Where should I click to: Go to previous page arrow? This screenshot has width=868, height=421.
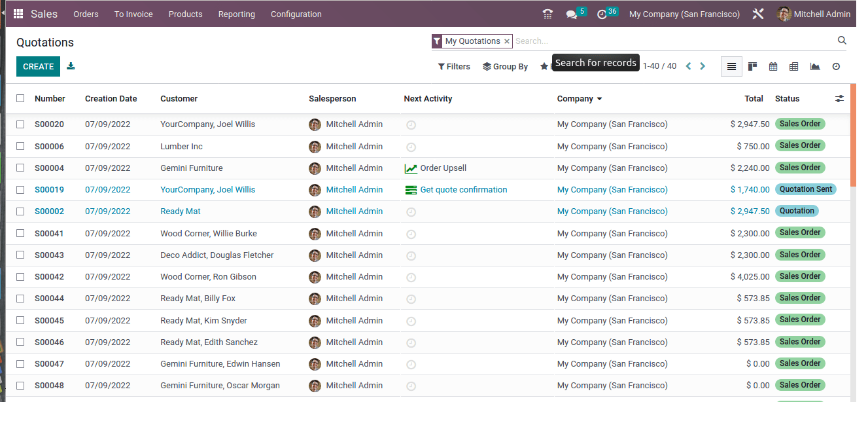(x=688, y=66)
